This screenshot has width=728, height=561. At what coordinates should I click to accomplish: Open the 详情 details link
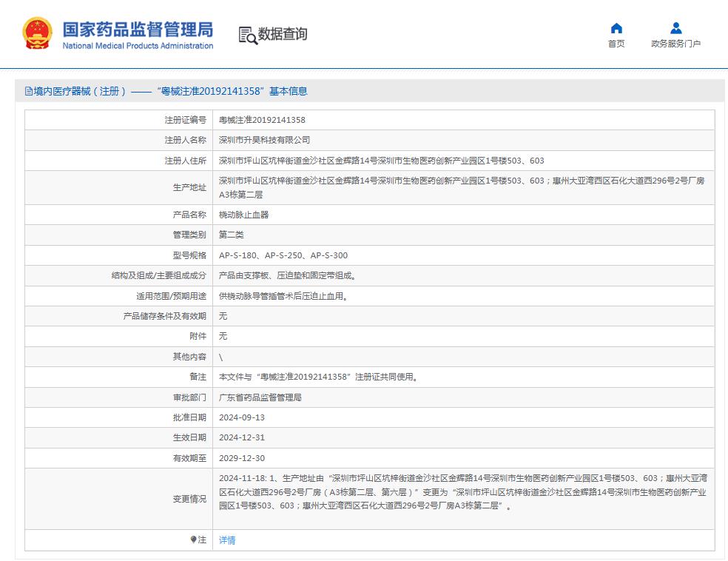click(x=226, y=540)
